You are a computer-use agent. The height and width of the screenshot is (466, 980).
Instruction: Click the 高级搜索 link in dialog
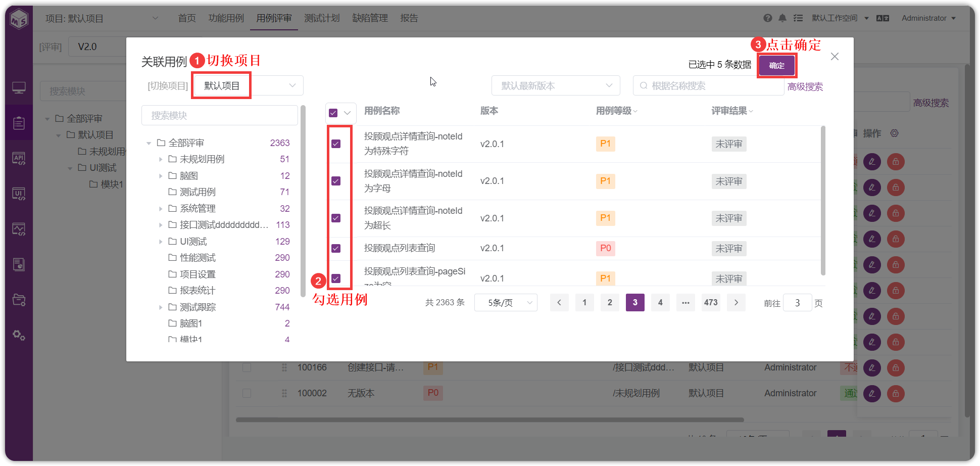(x=805, y=86)
